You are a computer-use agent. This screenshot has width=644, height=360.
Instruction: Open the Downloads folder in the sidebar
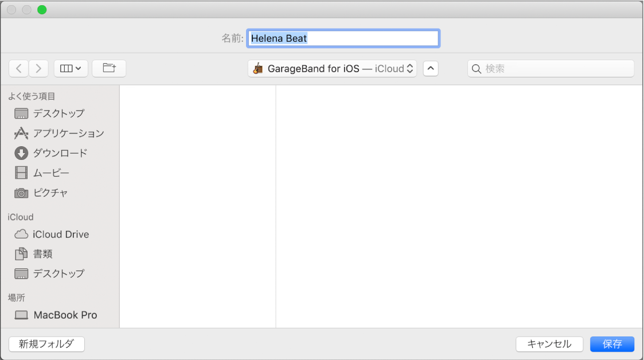(60, 153)
